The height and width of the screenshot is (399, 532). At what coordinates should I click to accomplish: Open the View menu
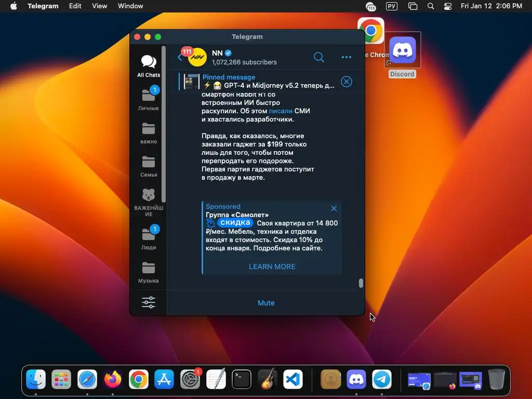99,6
